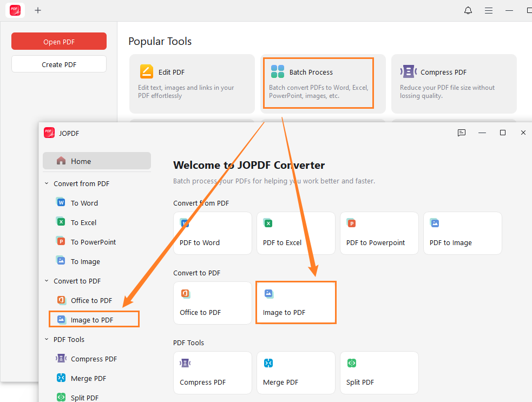
Task: Open Office to PDF card label
Action: pos(200,312)
